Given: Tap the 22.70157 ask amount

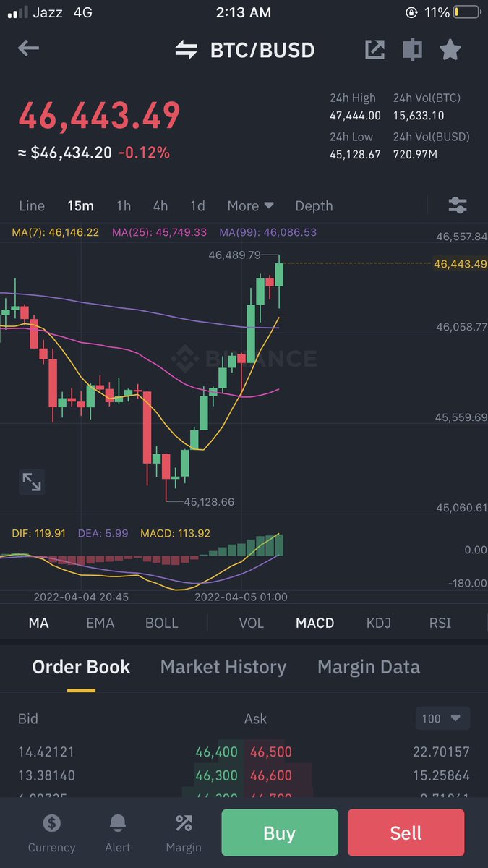Looking at the screenshot, I should 441,752.
